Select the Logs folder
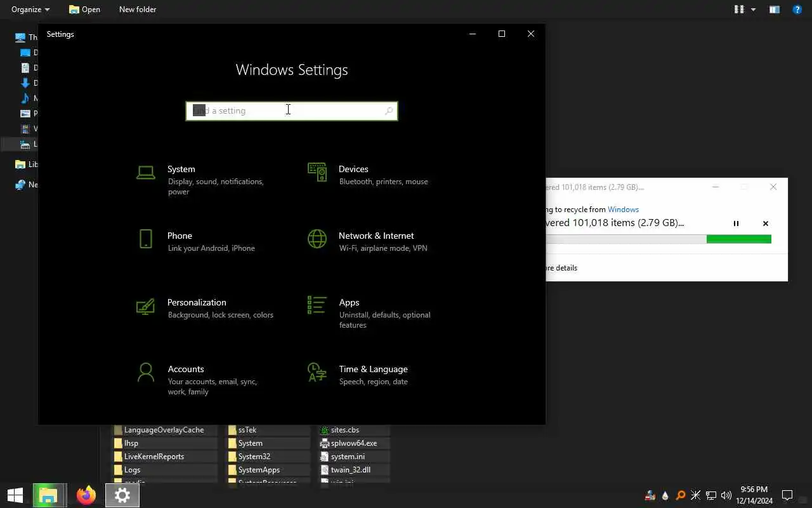 tap(127, 470)
